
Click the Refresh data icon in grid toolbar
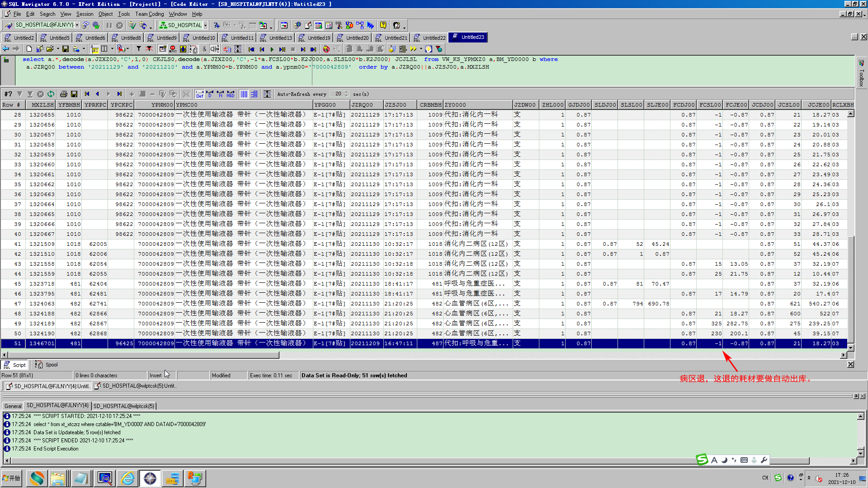(x=51, y=94)
